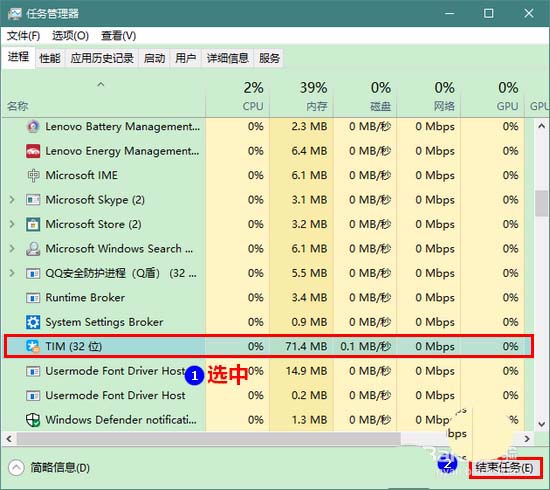Click the vertical scrollbar thumb

point(541,203)
